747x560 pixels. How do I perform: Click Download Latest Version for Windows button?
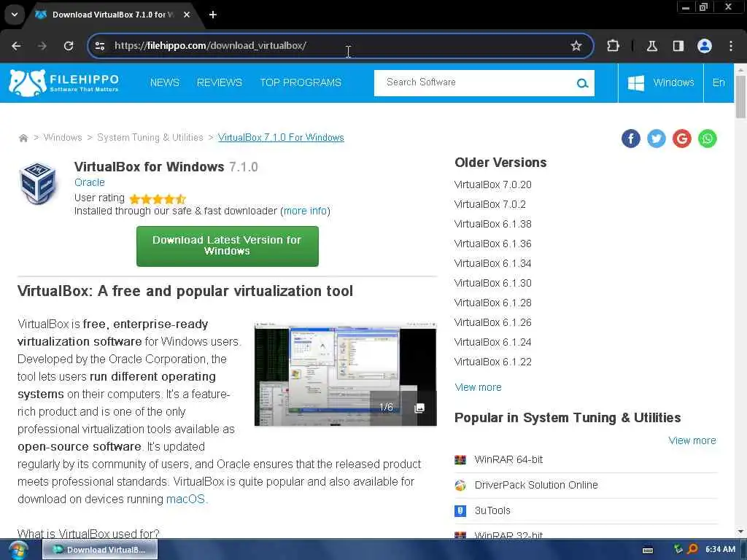tap(228, 246)
